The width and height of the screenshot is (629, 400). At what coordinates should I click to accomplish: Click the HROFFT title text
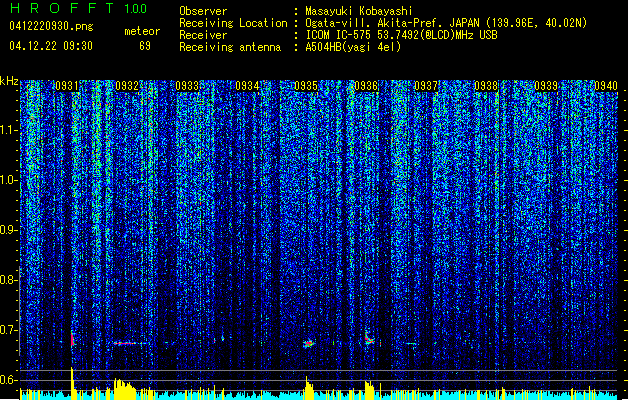point(62,8)
